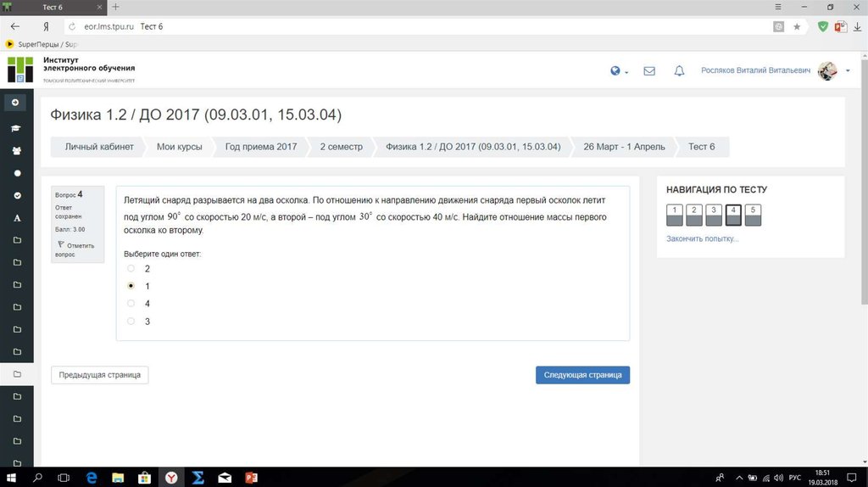Open taskbar search magnifier
This screenshot has width=868, height=487.
pyautogui.click(x=37, y=478)
